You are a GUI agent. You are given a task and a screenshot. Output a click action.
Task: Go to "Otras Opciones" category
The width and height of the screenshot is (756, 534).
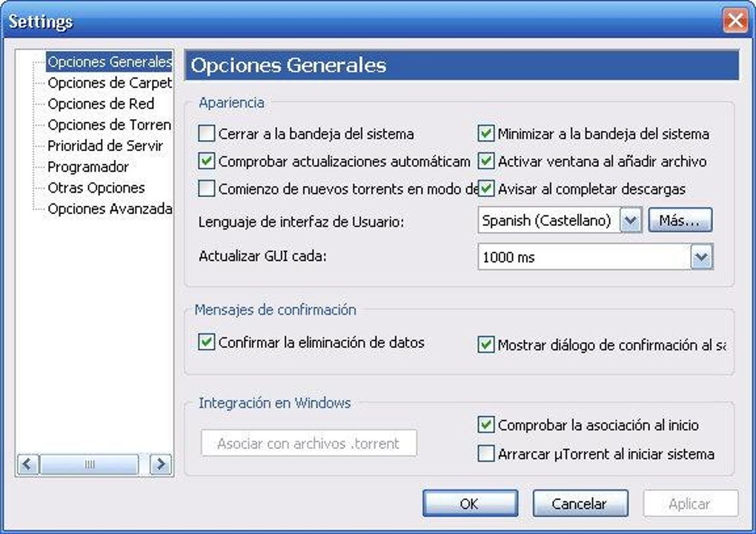[x=96, y=187]
